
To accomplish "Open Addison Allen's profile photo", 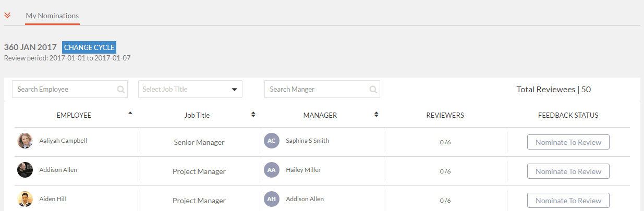I will 25,170.
